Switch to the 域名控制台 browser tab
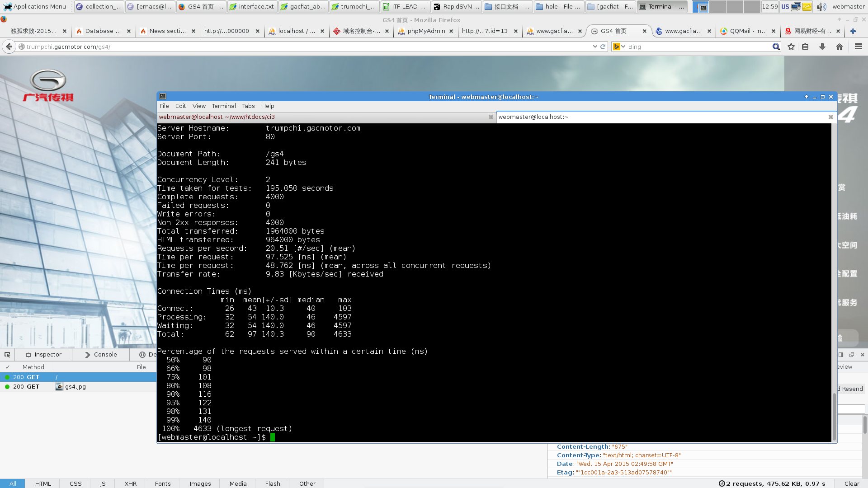The height and width of the screenshot is (488, 868). [361, 31]
